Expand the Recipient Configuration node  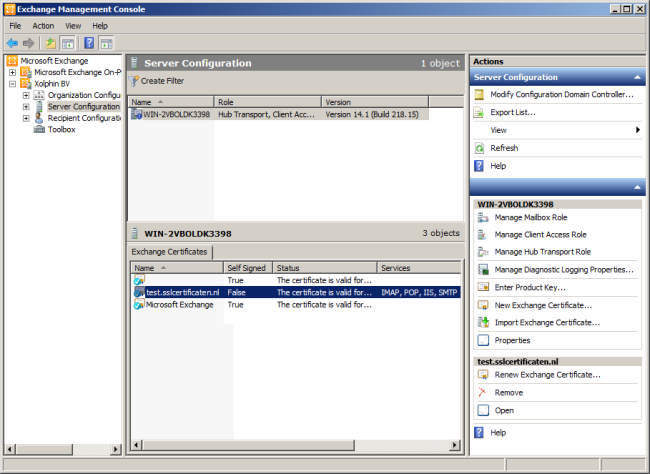pos(26,118)
